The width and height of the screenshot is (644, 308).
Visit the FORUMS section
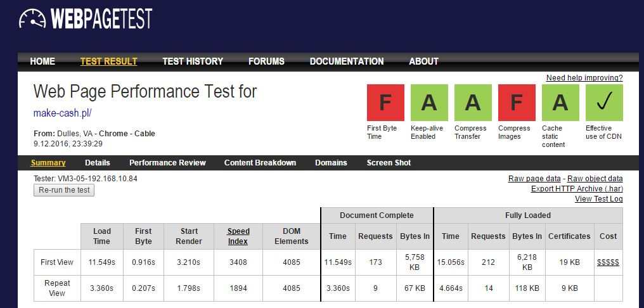click(266, 61)
